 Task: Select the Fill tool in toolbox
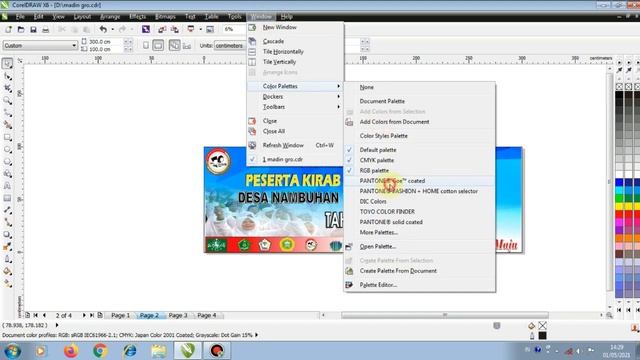(x=7, y=271)
